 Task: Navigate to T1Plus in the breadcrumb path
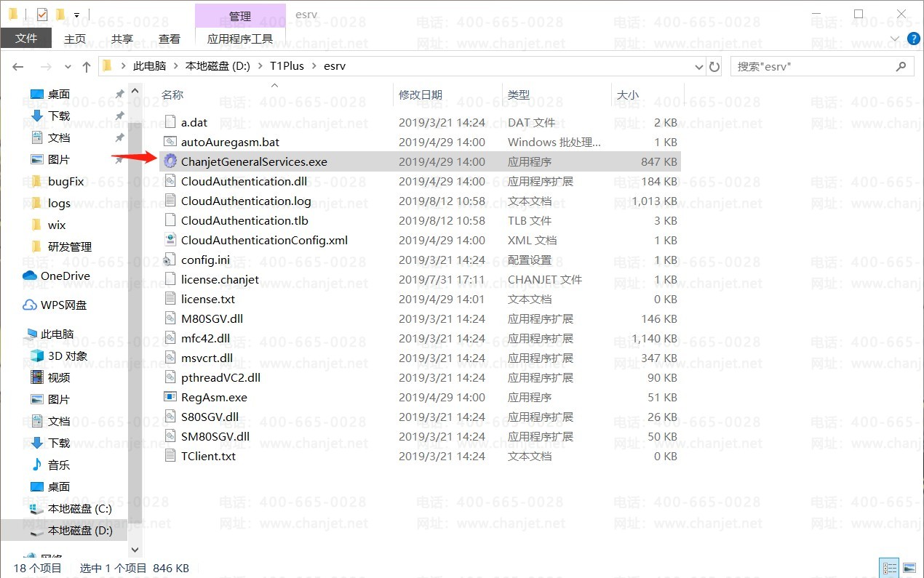point(286,66)
